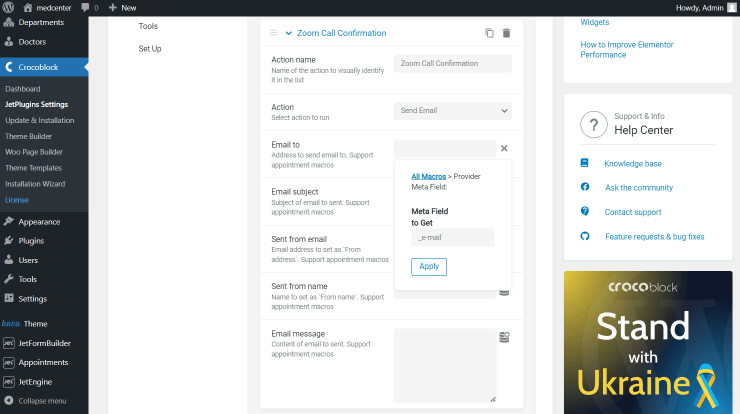Click the Apply button

429,267
